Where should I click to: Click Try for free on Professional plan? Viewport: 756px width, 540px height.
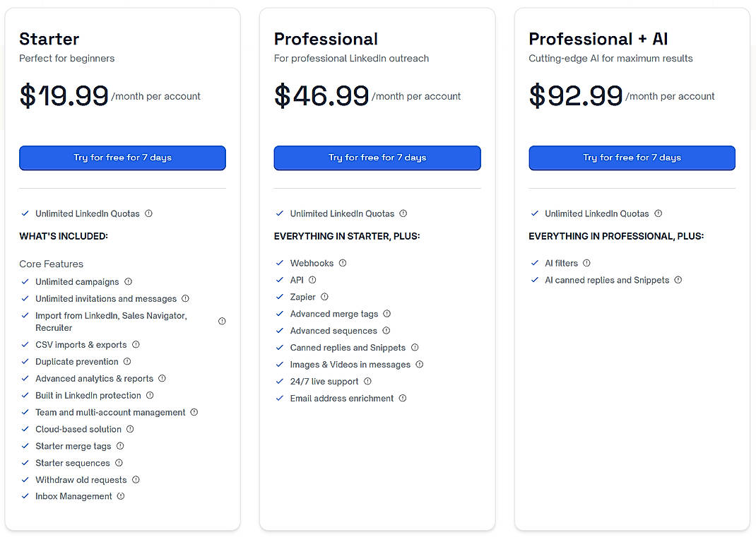point(377,158)
